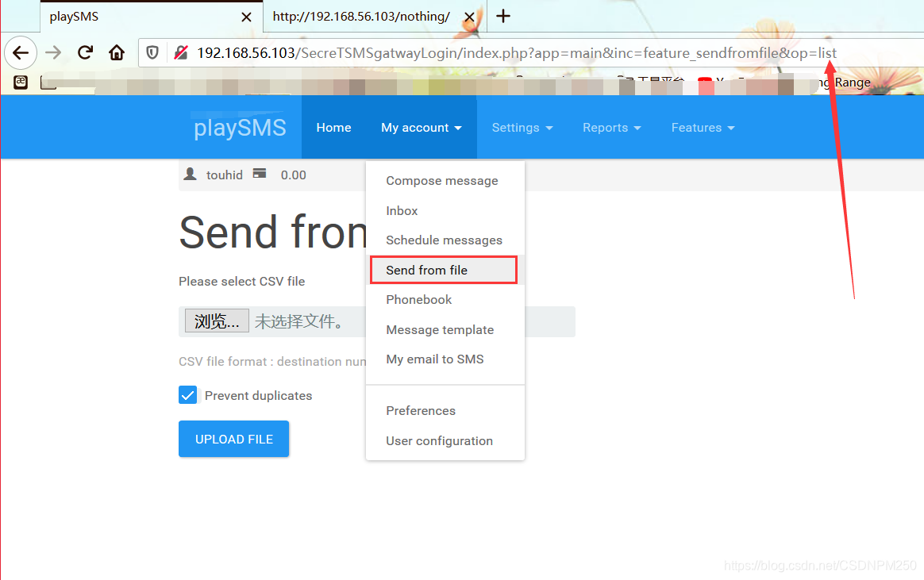Click the playSMS logo

coord(240,128)
